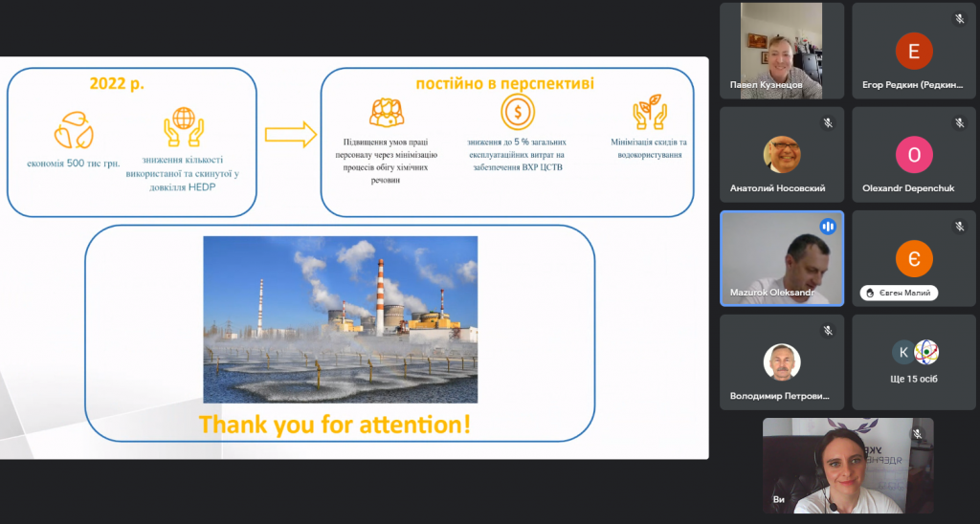Click the power plant photo on the slide
Screen dimensions: 980x524
pyautogui.click(x=340, y=319)
